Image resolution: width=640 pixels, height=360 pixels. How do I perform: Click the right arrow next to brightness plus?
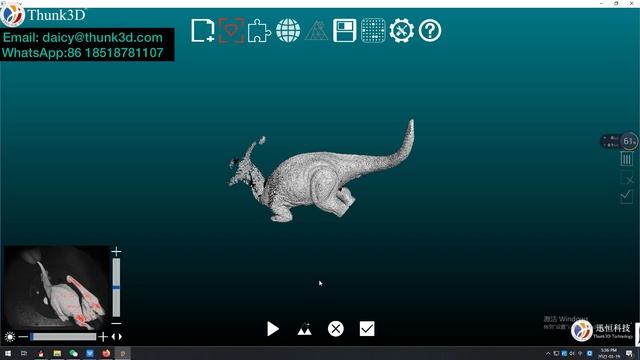(120, 337)
